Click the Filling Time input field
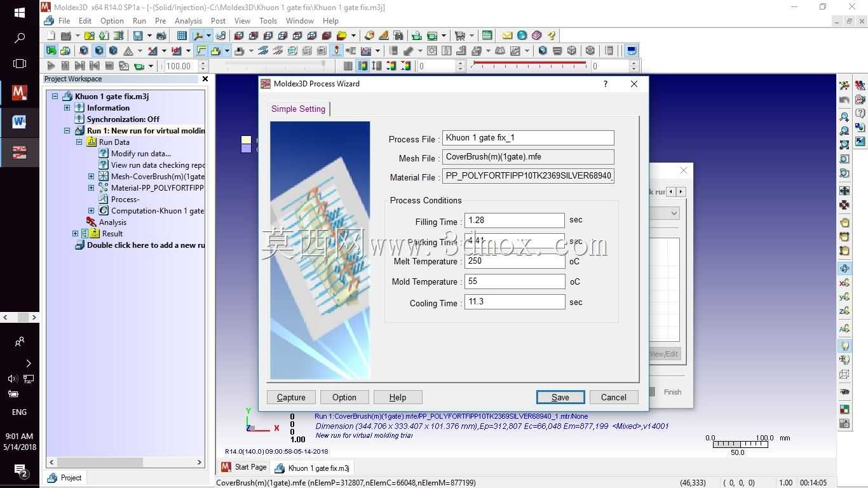Image resolution: width=868 pixels, height=488 pixels. (x=515, y=220)
